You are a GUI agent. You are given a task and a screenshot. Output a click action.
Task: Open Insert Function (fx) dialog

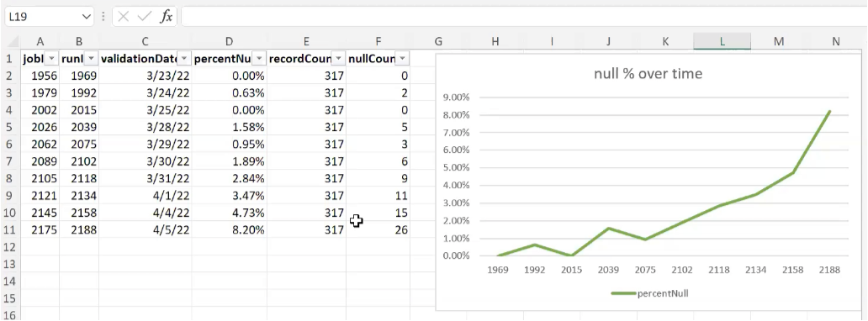point(166,17)
